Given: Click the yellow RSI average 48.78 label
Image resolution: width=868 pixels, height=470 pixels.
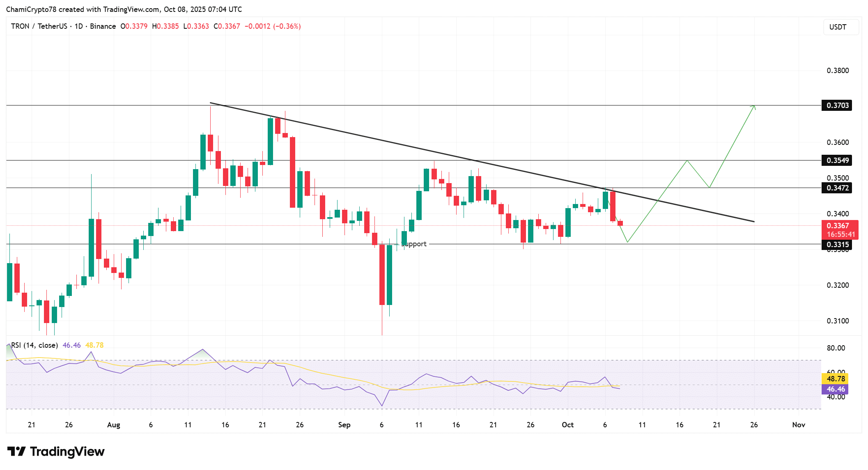Looking at the screenshot, I should 835,379.
